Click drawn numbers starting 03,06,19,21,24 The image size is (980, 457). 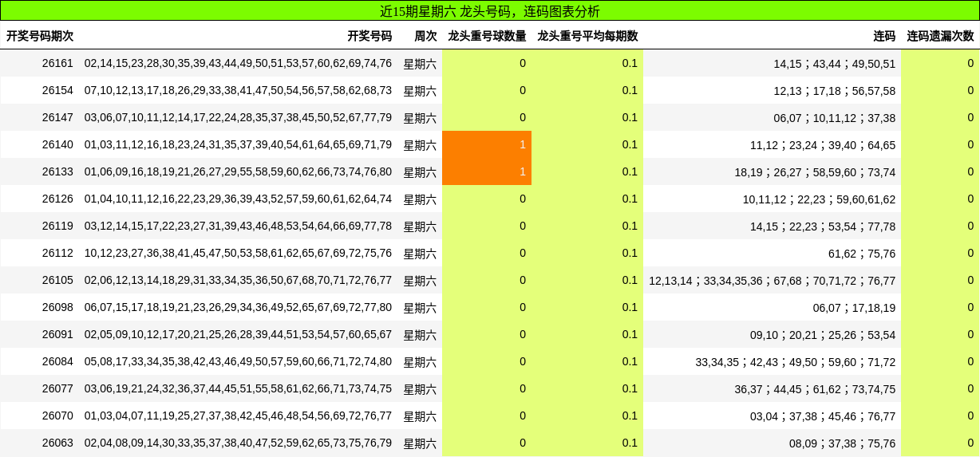pos(239,388)
